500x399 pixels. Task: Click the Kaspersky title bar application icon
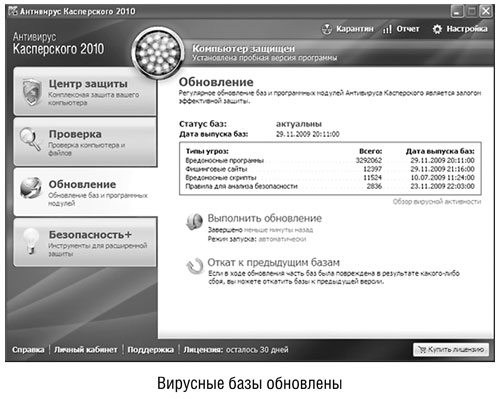click(13, 11)
